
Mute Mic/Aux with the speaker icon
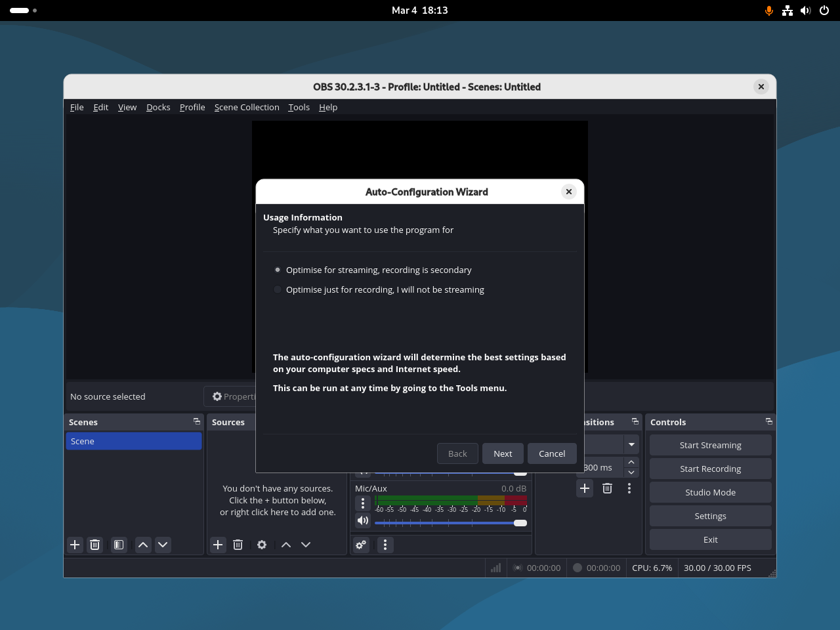point(363,520)
